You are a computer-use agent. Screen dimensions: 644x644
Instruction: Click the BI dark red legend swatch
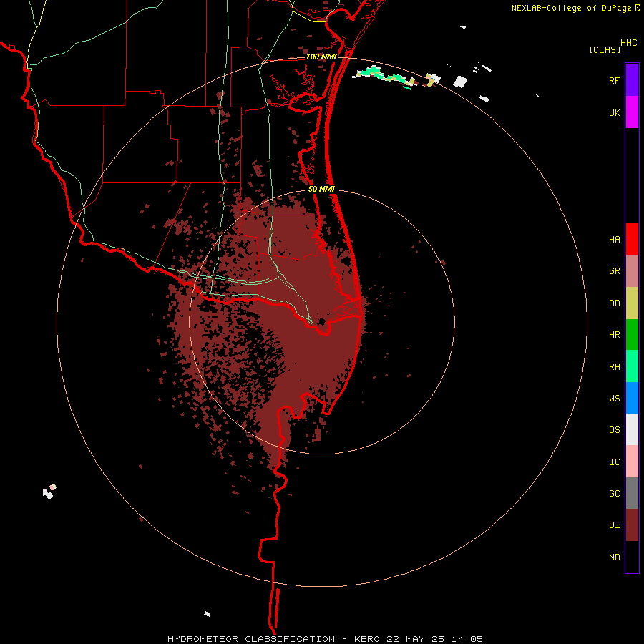click(x=632, y=525)
